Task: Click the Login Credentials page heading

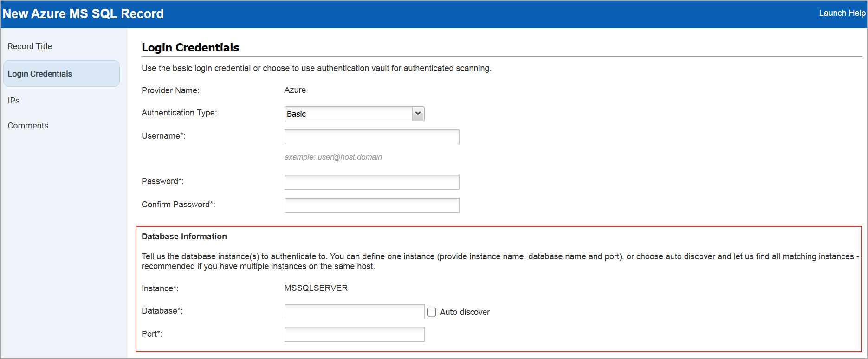Action: pos(190,47)
